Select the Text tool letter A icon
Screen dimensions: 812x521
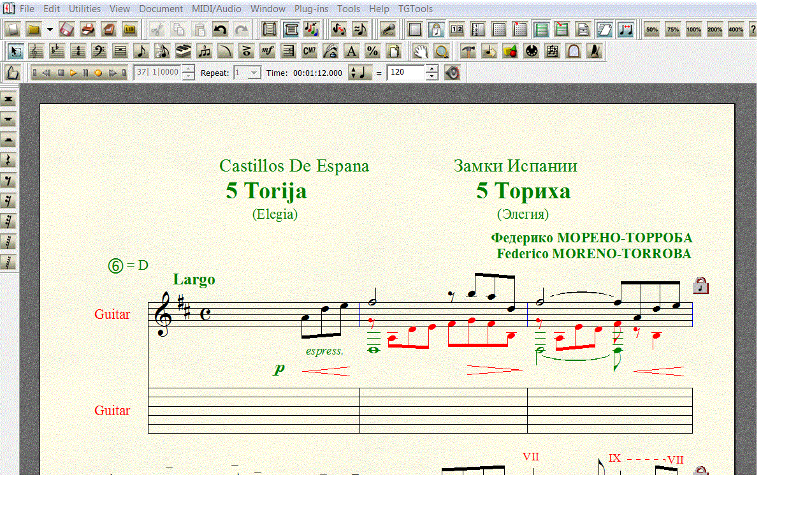[351, 52]
